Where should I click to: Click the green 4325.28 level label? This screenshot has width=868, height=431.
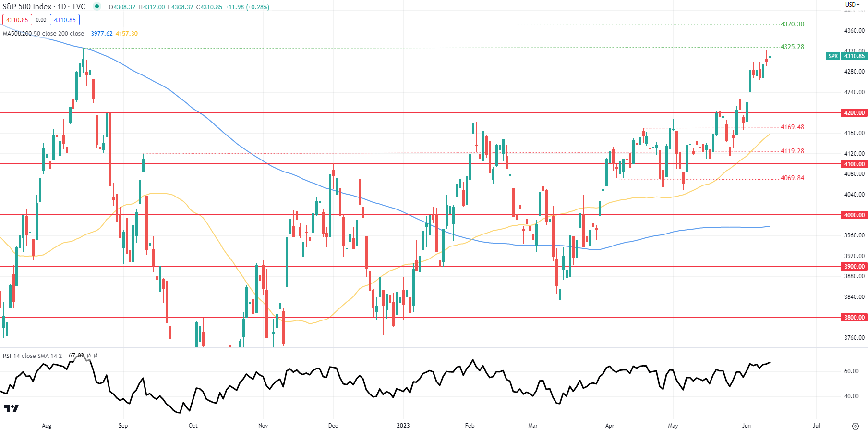tap(792, 47)
